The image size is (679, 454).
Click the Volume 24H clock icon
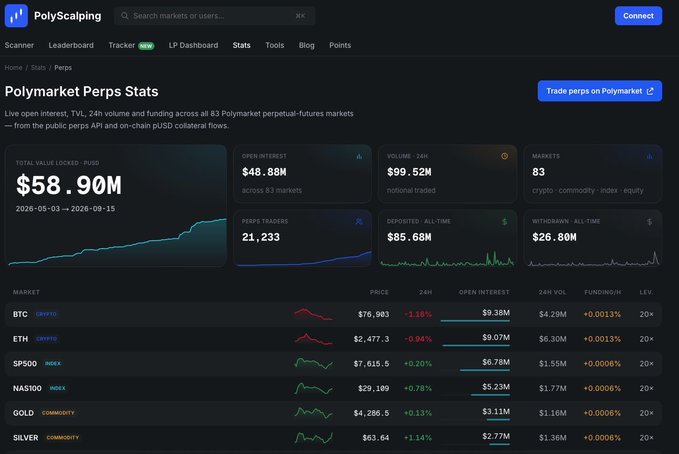coord(504,156)
